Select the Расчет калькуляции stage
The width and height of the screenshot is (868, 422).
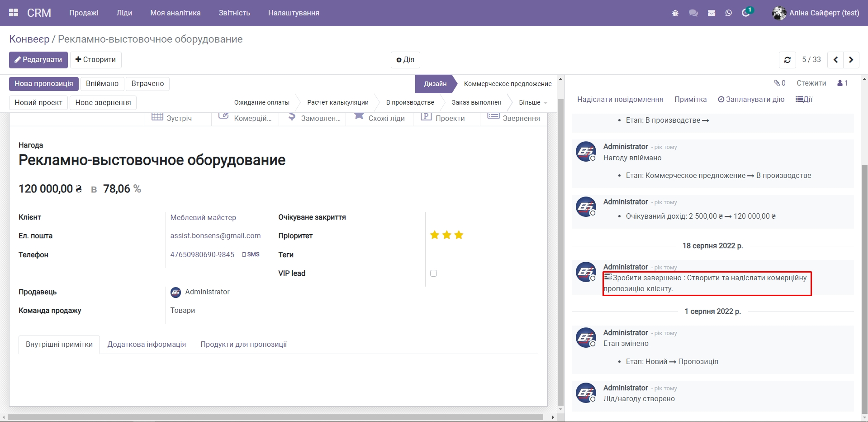point(337,103)
